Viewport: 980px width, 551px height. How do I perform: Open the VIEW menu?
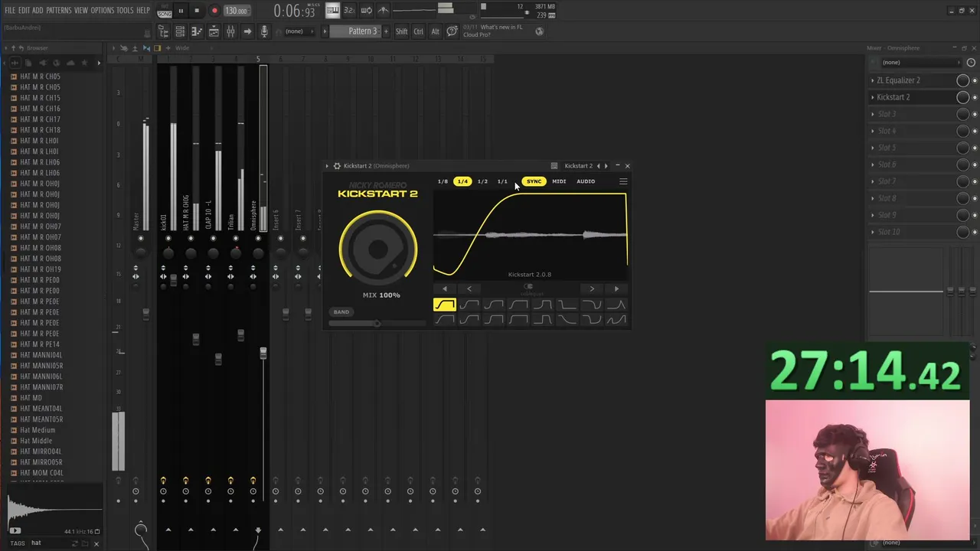click(x=81, y=11)
